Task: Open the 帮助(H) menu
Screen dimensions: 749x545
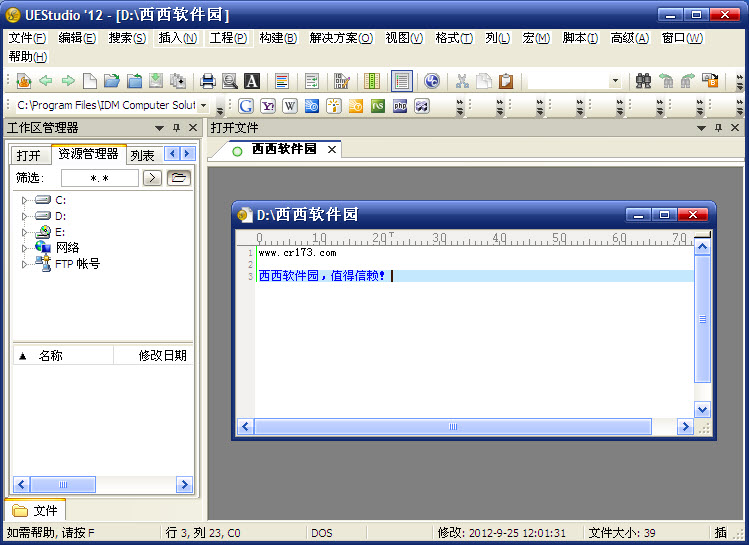Action: (28, 57)
